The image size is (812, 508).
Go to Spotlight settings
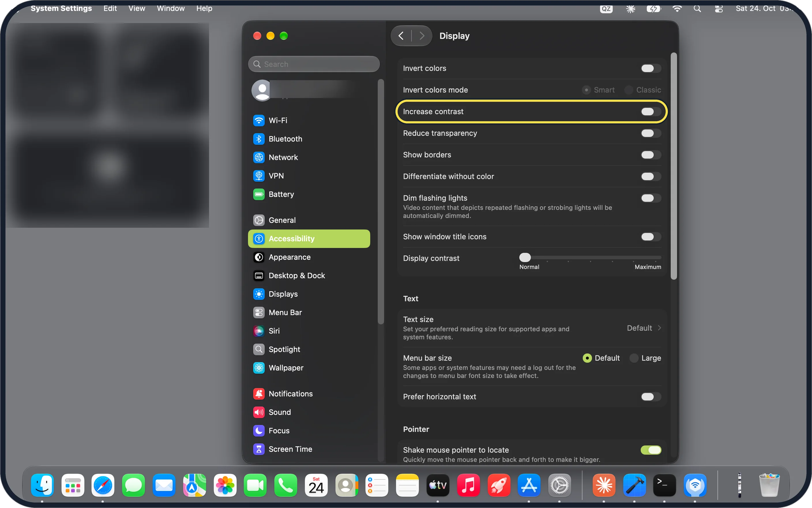[309, 349]
